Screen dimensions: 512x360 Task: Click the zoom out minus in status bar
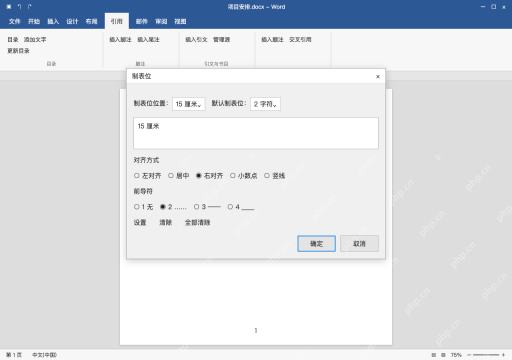[469, 355]
